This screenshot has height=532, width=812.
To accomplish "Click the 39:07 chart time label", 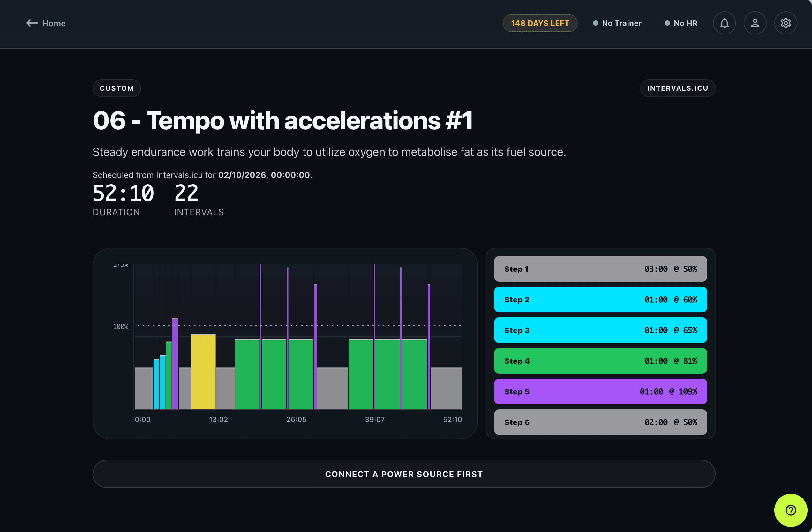I will (375, 419).
